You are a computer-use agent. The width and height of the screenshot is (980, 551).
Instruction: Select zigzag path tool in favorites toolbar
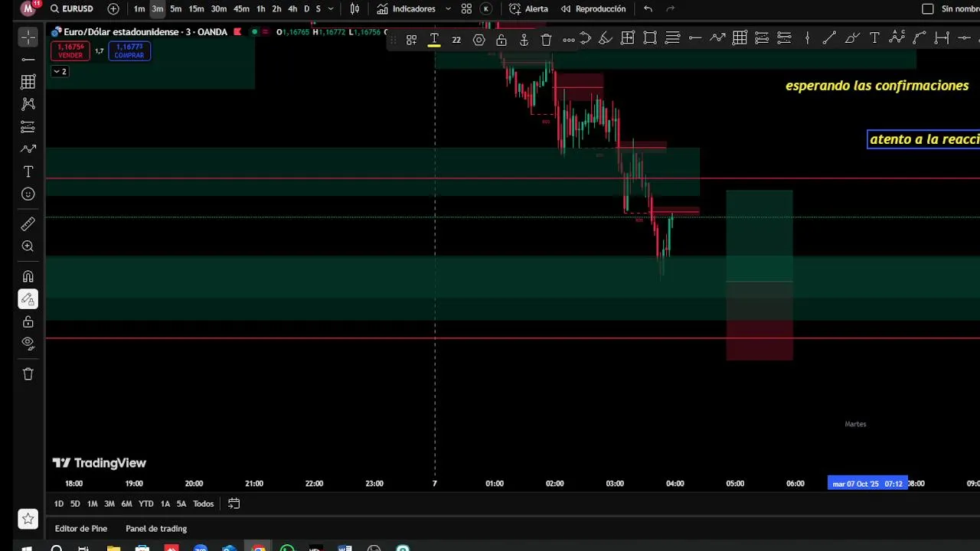coord(717,37)
